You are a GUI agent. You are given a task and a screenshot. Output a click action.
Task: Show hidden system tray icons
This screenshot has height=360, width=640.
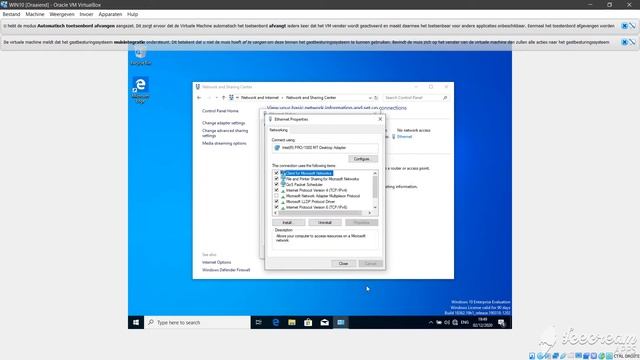[431, 322]
